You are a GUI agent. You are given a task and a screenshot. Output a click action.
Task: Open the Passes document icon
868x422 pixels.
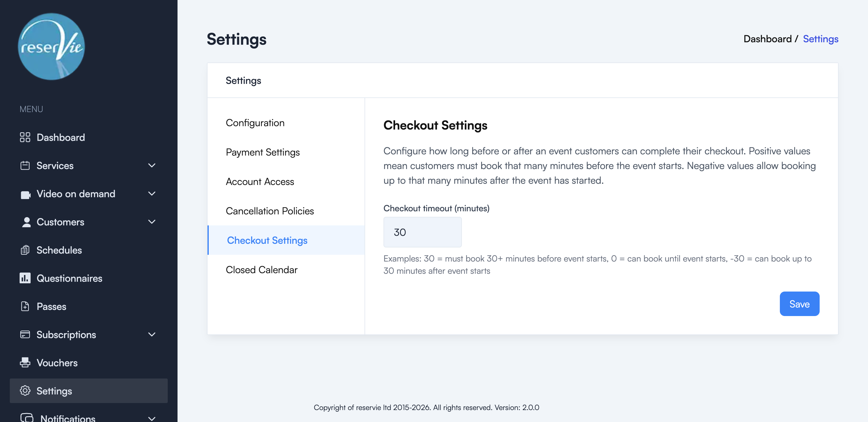pyautogui.click(x=25, y=306)
